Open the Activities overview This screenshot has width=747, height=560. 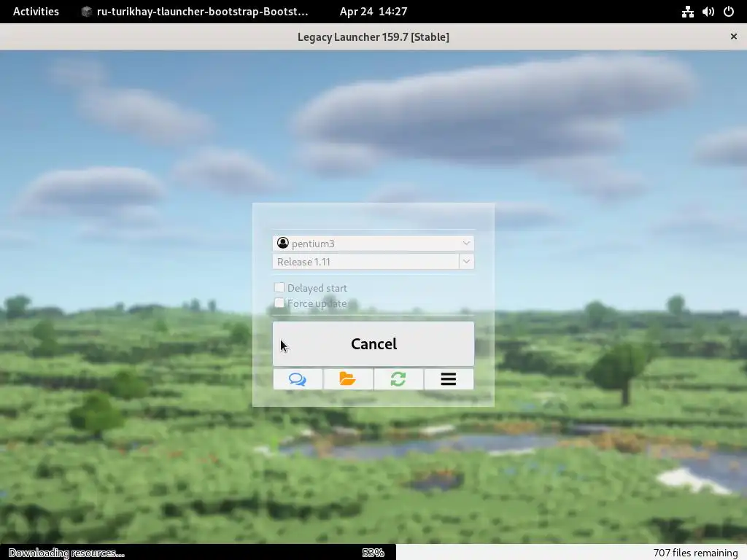[x=36, y=12]
